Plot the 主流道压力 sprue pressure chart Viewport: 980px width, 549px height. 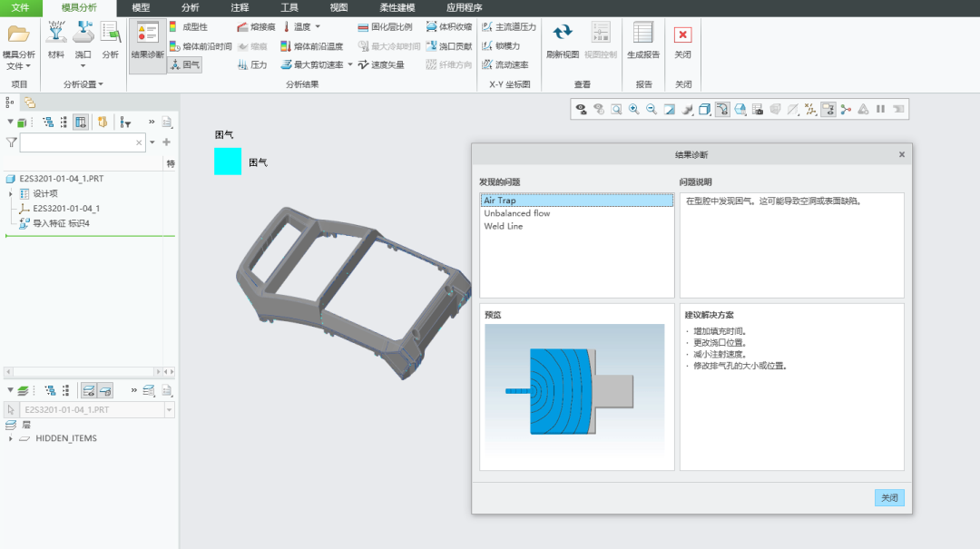(x=509, y=27)
